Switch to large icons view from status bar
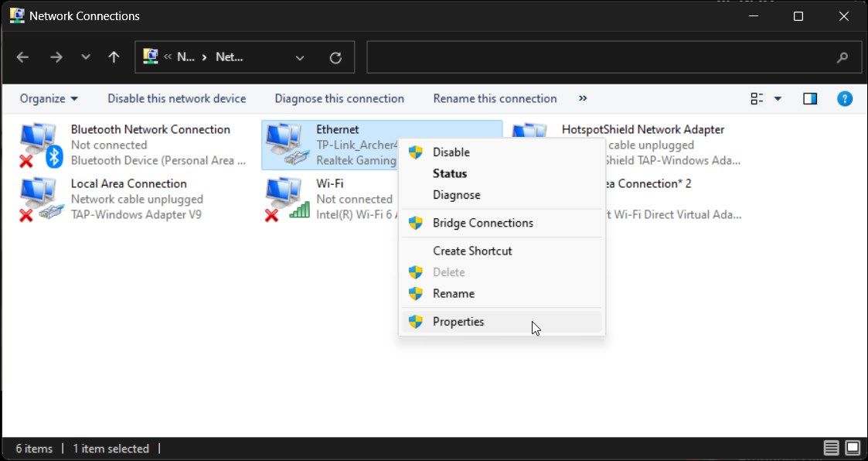This screenshot has height=461, width=868. pyautogui.click(x=851, y=448)
